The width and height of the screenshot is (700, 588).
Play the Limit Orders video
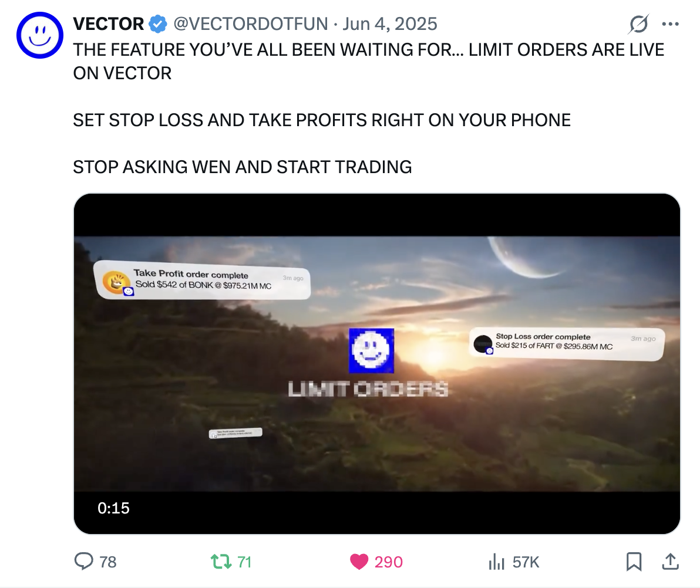pyautogui.click(x=377, y=364)
